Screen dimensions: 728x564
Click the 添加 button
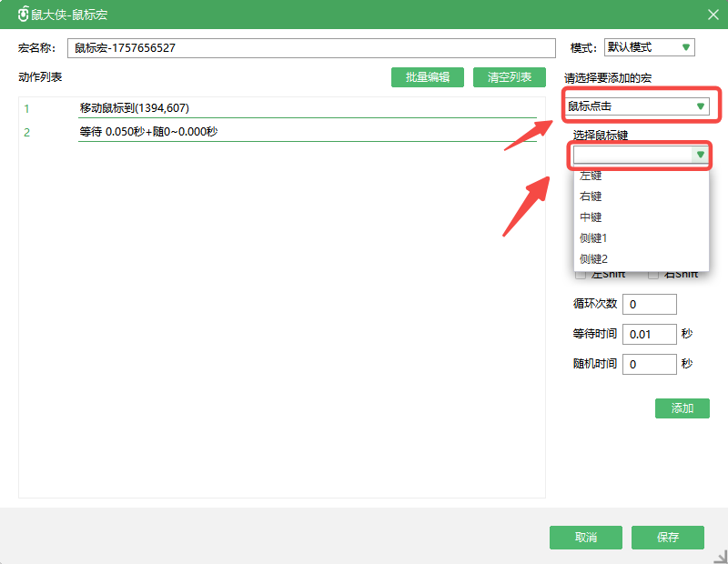pos(682,408)
